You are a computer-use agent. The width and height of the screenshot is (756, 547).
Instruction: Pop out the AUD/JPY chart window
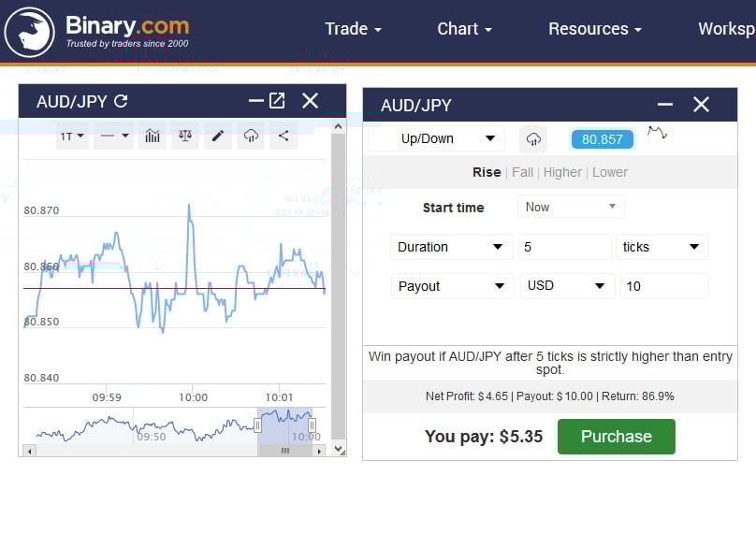point(277,101)
